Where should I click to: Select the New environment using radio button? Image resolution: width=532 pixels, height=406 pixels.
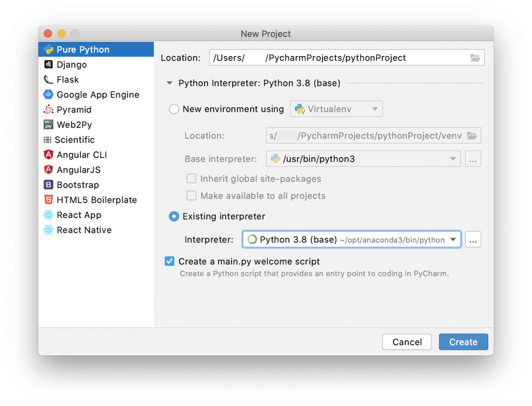tap(174, 109)
